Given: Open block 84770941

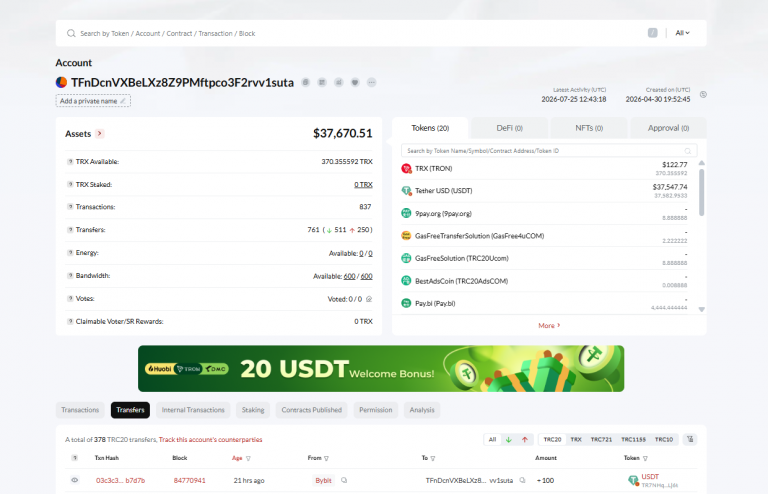Looking at the screenshot, I should pyautogui.click(x=190, y=480).
